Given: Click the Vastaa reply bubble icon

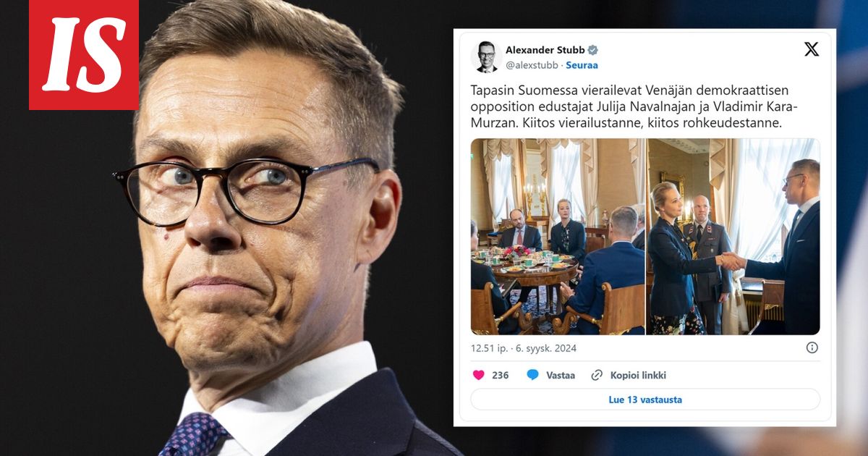Looking at the screenshot, I should click(x=533, y=375).
